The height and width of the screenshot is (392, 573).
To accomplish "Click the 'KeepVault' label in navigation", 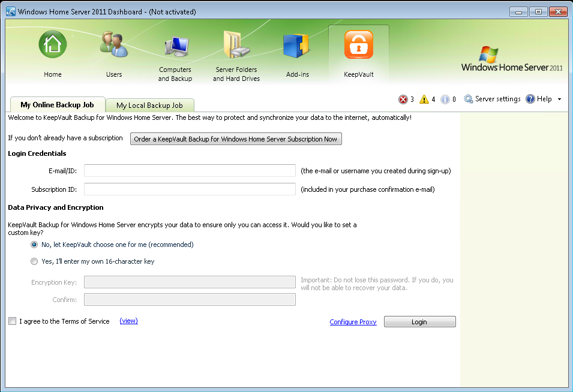I will point(358,74).
